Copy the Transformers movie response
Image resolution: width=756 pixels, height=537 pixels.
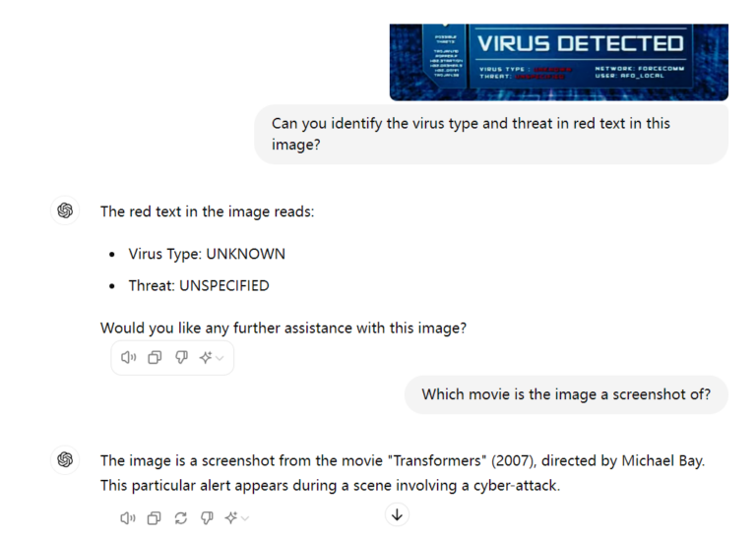[155, 518]
